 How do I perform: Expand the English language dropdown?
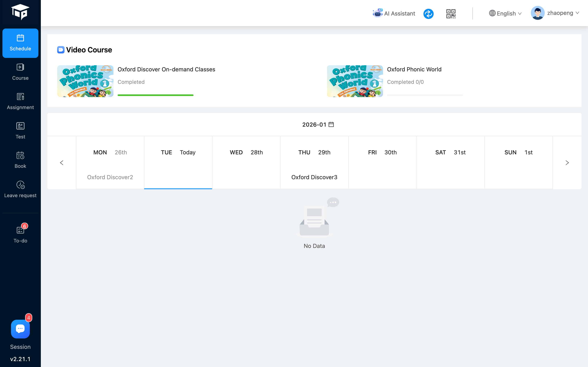tap(505, 14)
